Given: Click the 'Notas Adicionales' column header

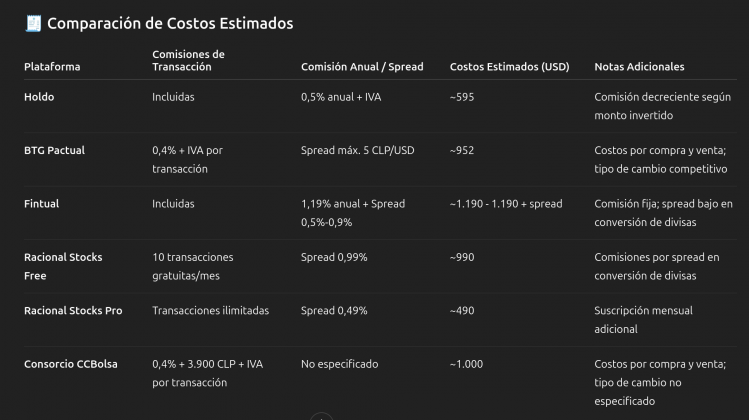Looking at the screenshot, I should pos(639,67).
